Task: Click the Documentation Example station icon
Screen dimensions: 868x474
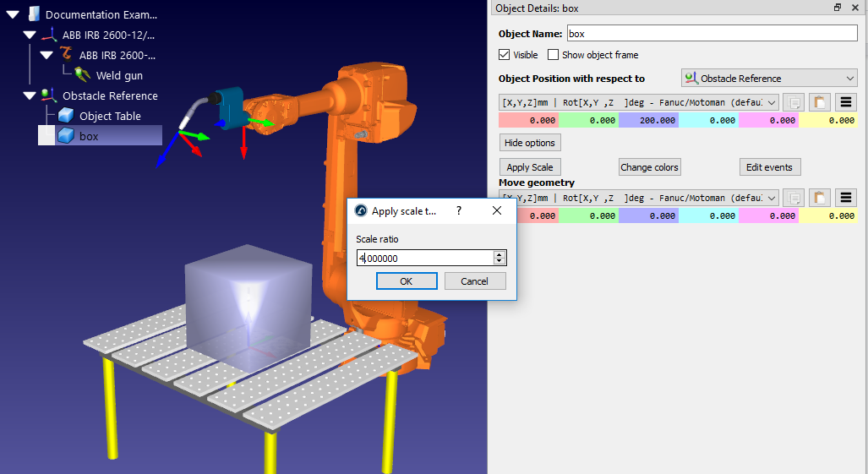Action: coord(32,14)
